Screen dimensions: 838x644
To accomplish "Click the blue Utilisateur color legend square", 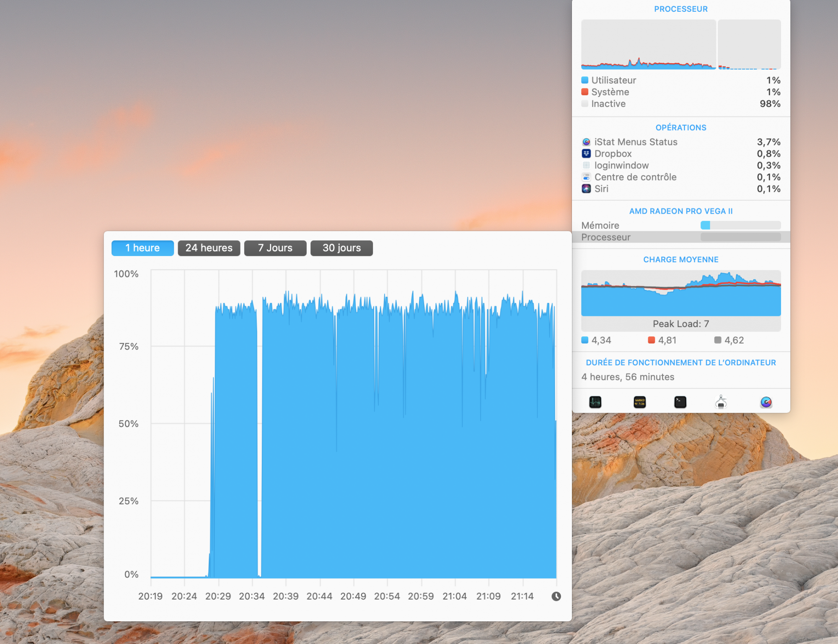I will pos(585,80).
